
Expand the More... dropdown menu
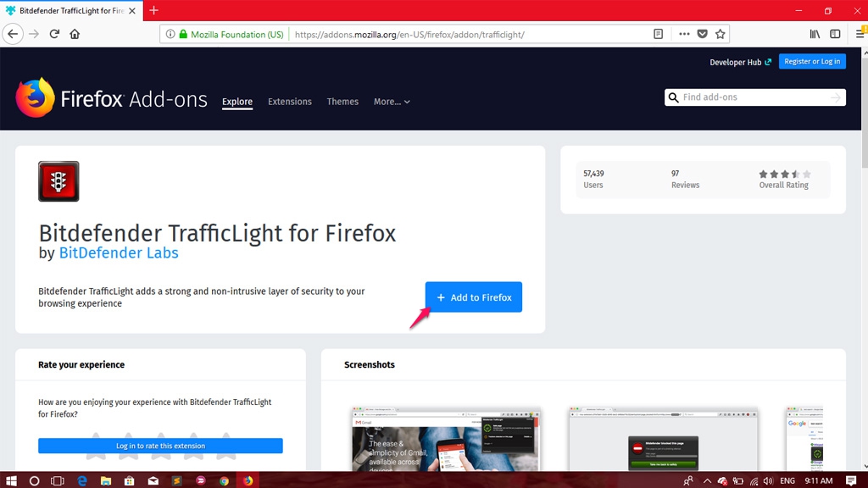coord(392,102)
